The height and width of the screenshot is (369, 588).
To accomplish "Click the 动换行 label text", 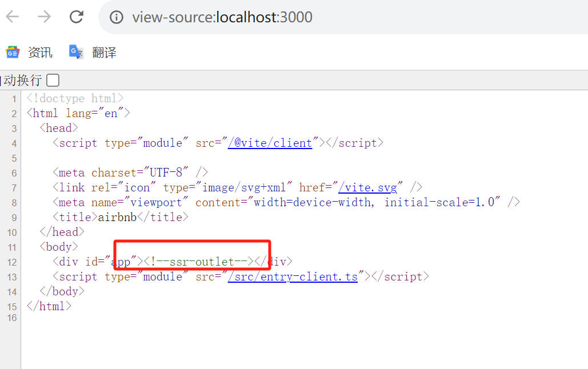I will click(x=22, y=80).
